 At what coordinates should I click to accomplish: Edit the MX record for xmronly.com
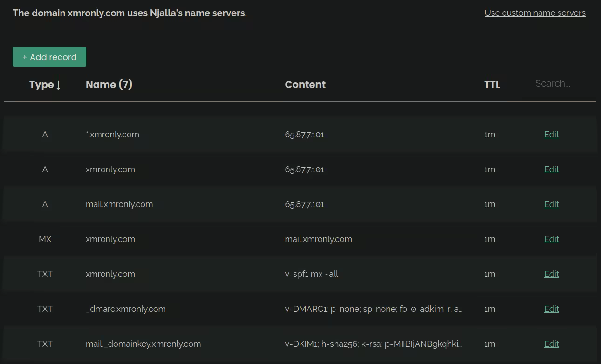pos(551,239)
